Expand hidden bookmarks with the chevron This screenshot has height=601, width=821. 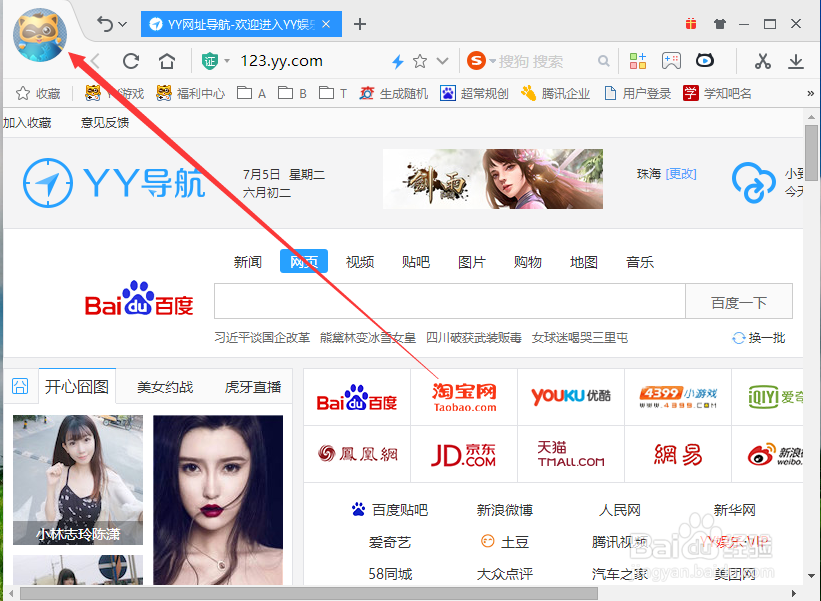811,93
